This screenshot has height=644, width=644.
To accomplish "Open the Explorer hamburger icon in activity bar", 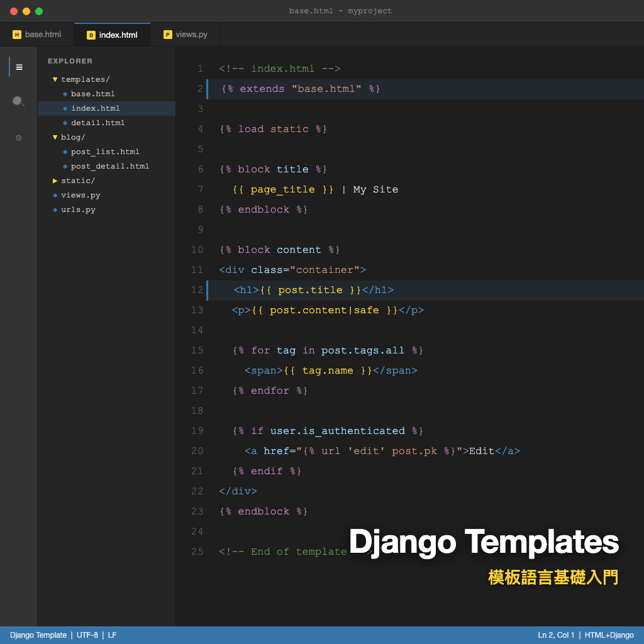I will pos(19,67).
